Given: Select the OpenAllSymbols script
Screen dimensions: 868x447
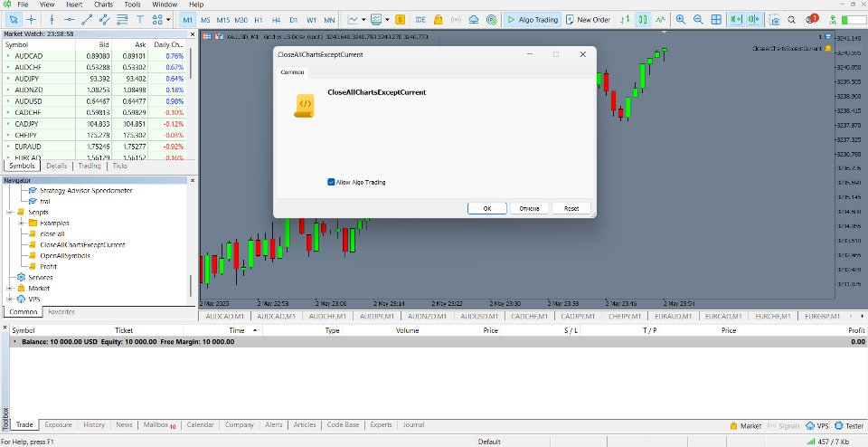Looking at the screenshot, I should (x=65, y=255).
